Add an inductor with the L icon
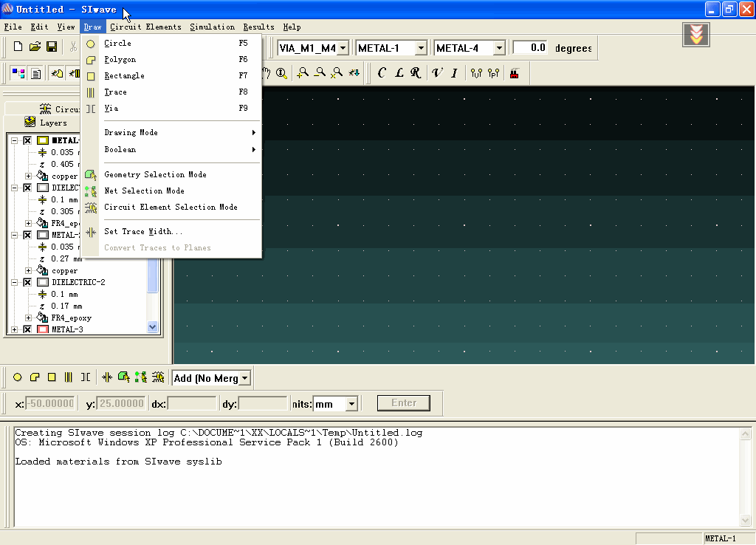The image size is (756, 545). pyautogui.click(x=399, y=73)
